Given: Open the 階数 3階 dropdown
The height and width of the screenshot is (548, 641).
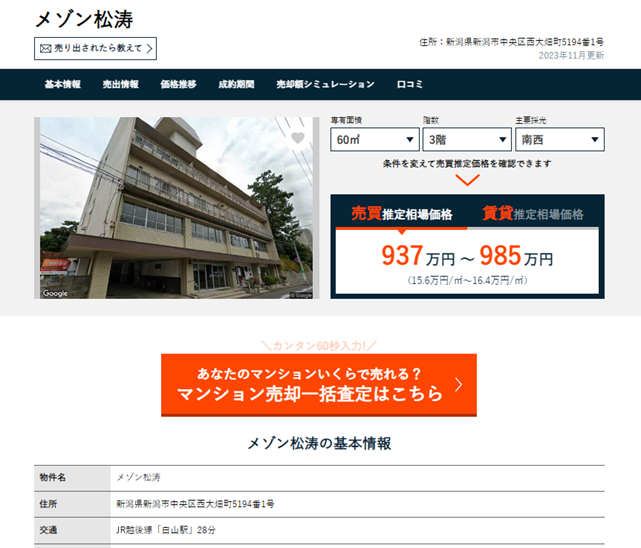Looking at the screenshot, I should (x=467, y=140).
